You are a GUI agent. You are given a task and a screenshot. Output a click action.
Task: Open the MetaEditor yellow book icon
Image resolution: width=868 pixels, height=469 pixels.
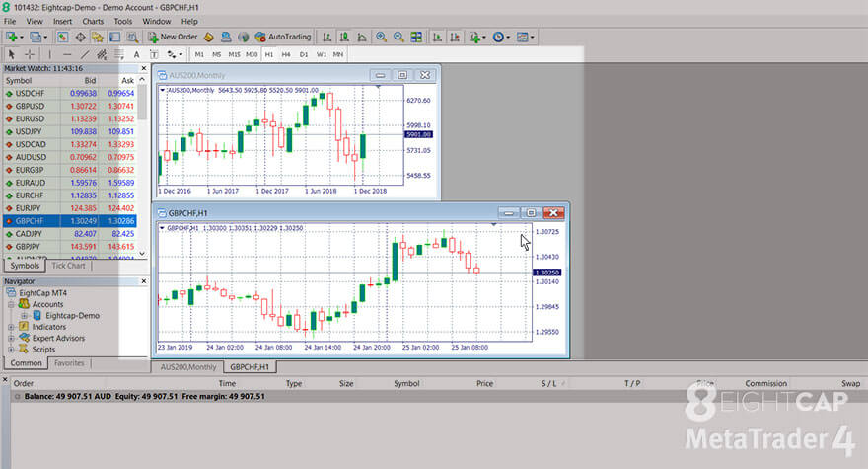(209, 38)
